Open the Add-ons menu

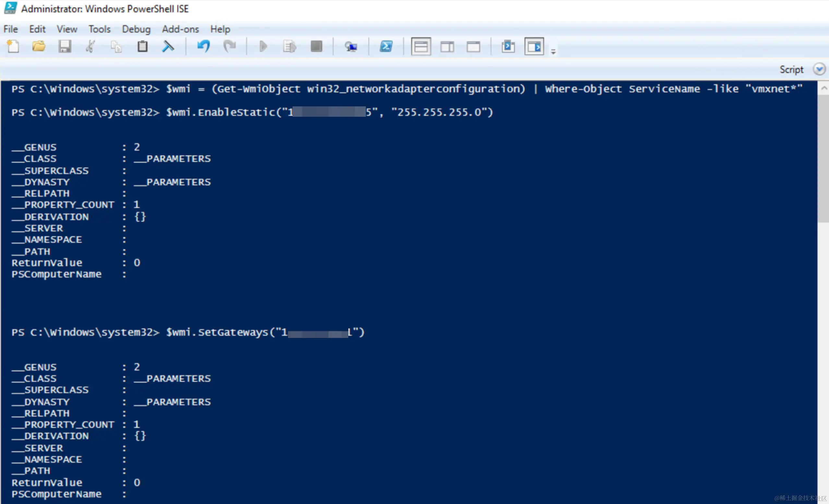point(180,29)
